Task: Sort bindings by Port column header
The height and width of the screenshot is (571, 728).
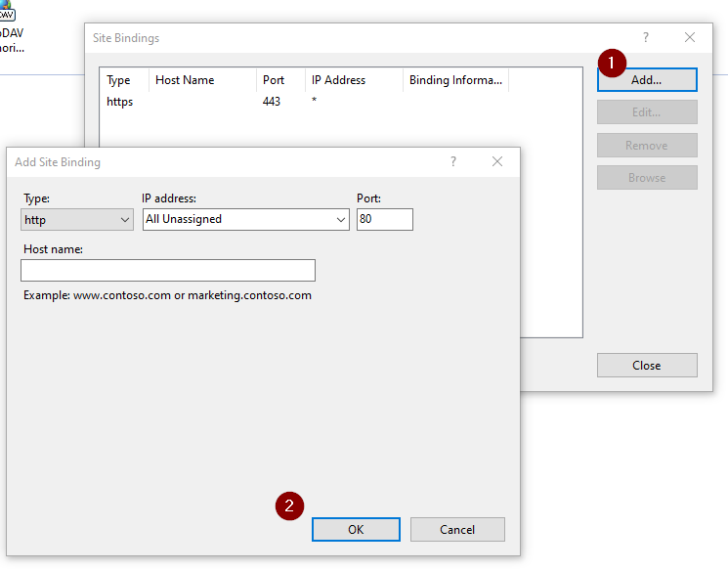Action: (x=281, y=80)
